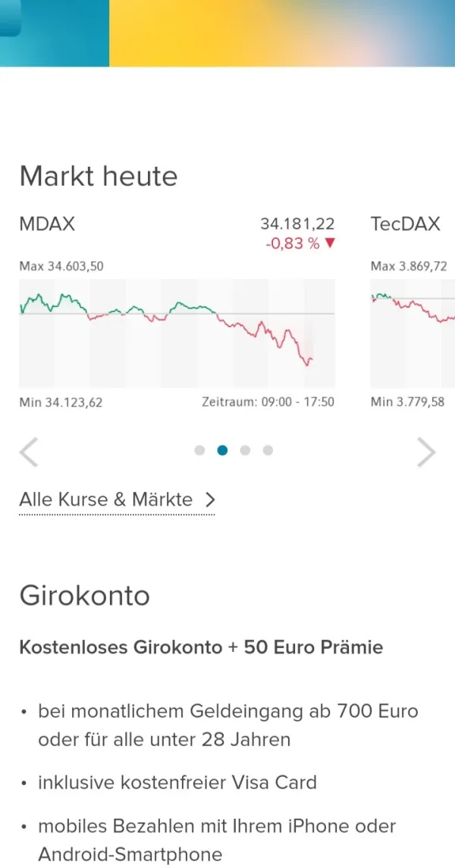Screen dimensions: 455x868
Task: Click the Zeitraum 09:00 - 17:50 label
Action: (268, 402)
